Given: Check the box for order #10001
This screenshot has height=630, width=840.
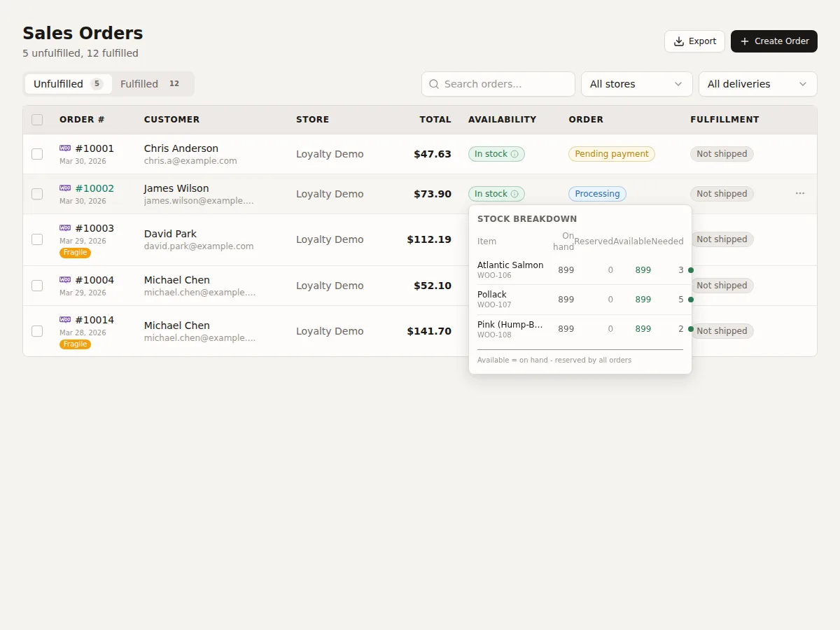Looking at the screenshot, I should tap(37, 154).
